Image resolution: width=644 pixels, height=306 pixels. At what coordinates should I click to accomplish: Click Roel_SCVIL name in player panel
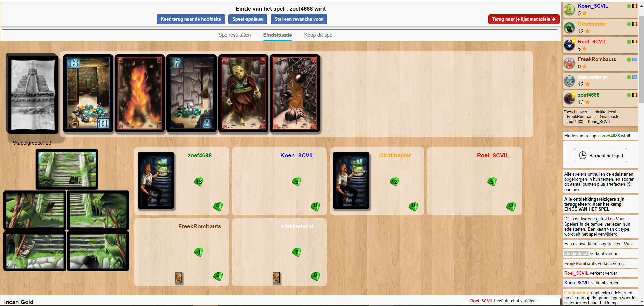coord(493,155)
